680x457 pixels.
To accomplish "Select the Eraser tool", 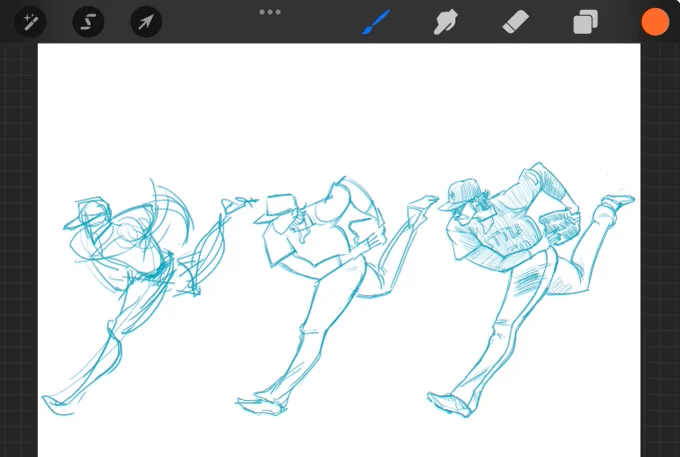I will [516, 22].
